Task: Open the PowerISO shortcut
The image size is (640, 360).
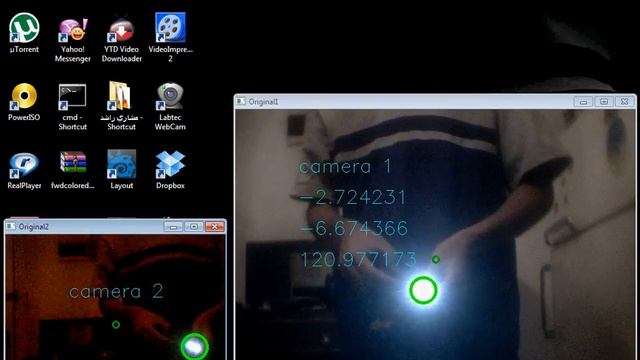Action: tap(24, 97)
